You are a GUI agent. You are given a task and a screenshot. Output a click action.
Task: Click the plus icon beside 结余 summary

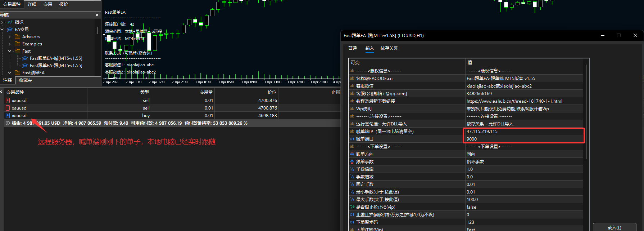click(x=8, y=123)
